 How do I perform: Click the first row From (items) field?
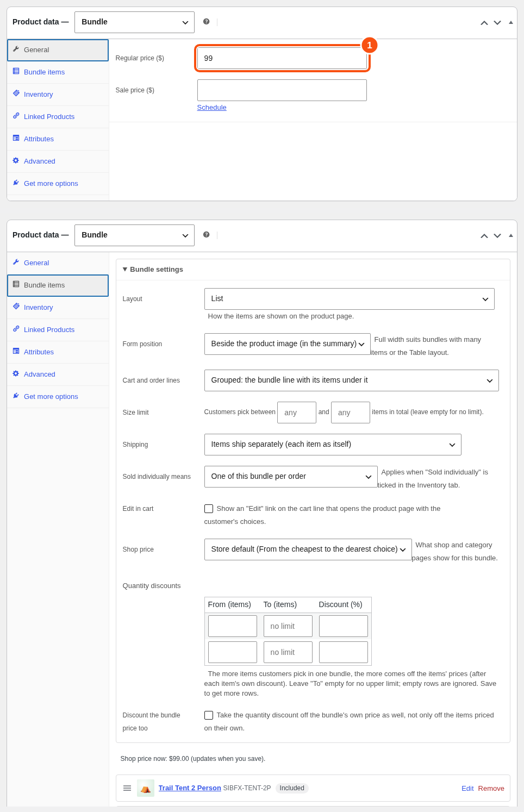[x=233, y=626]
